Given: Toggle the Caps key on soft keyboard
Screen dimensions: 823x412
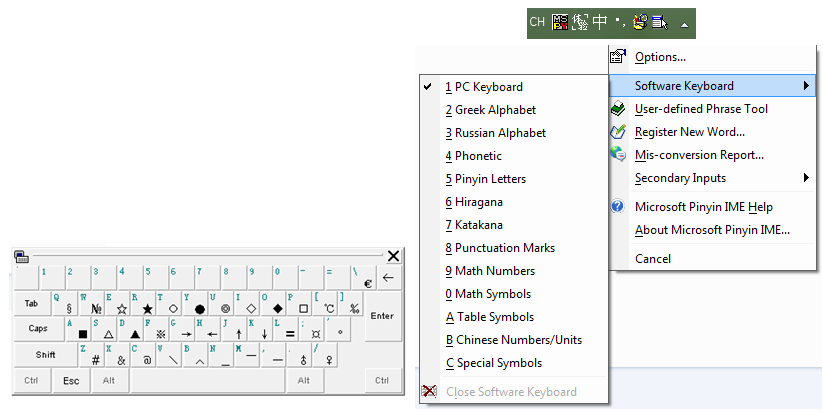Looking at the screenshot, I should (38, 329).
